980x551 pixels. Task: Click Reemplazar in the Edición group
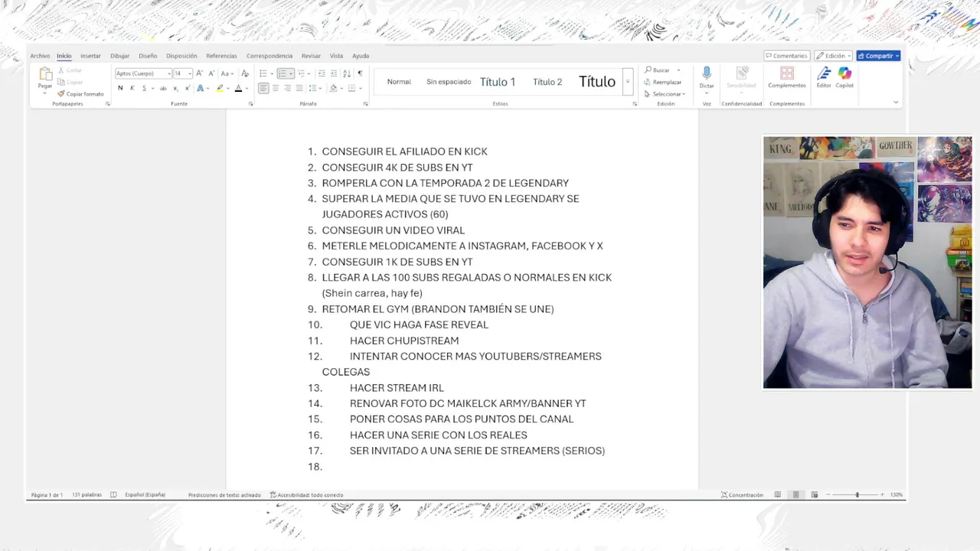pyautogui.click(x=663, y=82)
